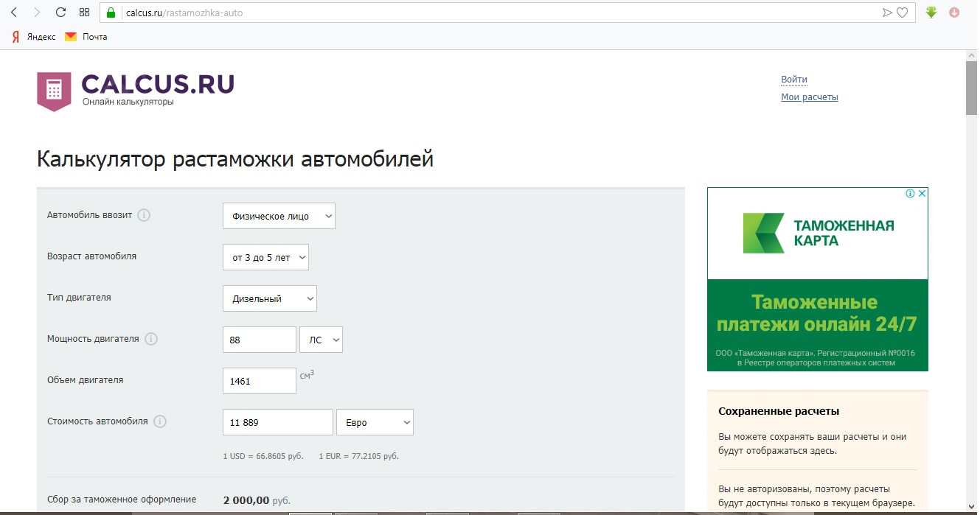Click the red round download arrow icon
This screenshot has width=980, height=515.
pyautogui.click(x=954, y=13)
